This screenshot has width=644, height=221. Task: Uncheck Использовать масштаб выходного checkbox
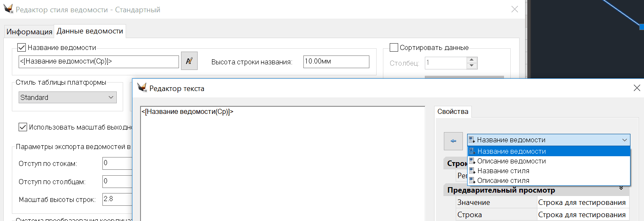point(23,127)
